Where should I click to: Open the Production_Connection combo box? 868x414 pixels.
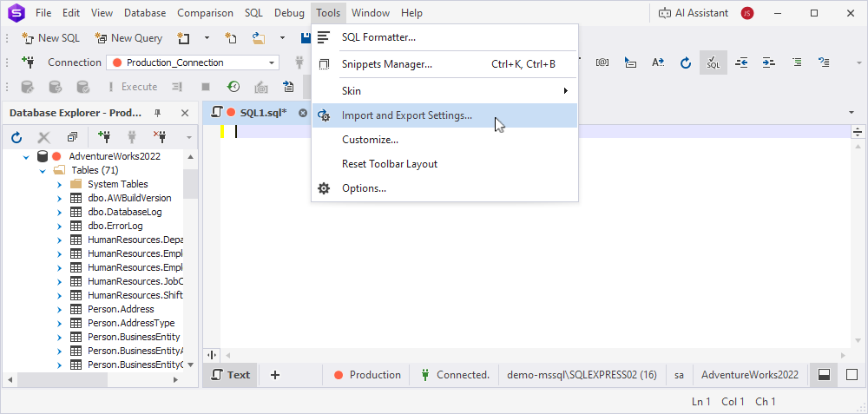(193, 62)
